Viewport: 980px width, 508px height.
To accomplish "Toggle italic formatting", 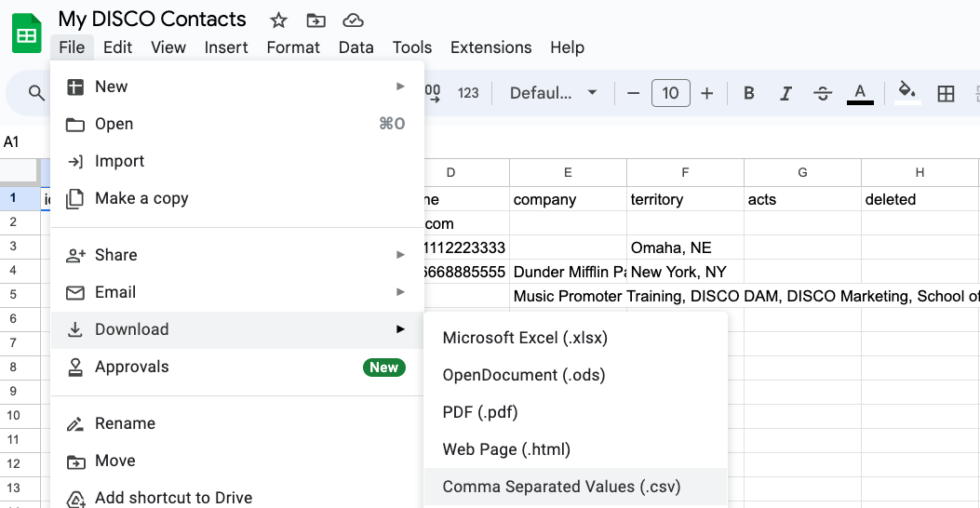I will click(x=785, y=93).
